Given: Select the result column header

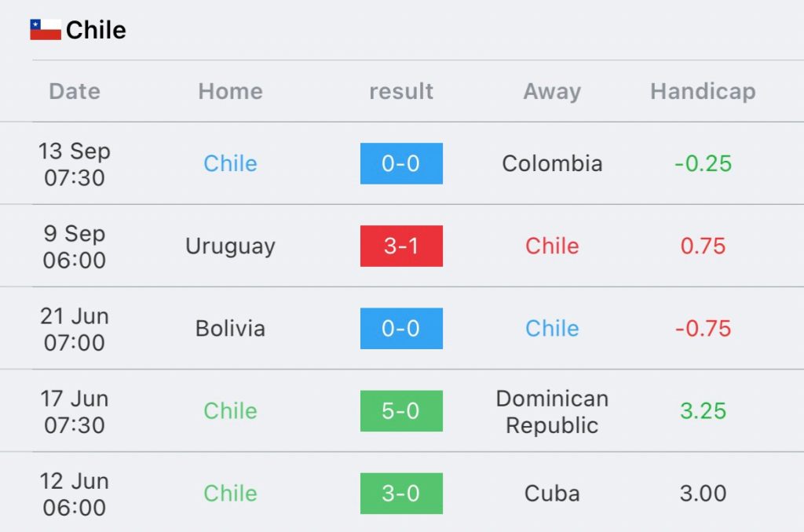Looking at the screenshot, I should tap(401, 91).
